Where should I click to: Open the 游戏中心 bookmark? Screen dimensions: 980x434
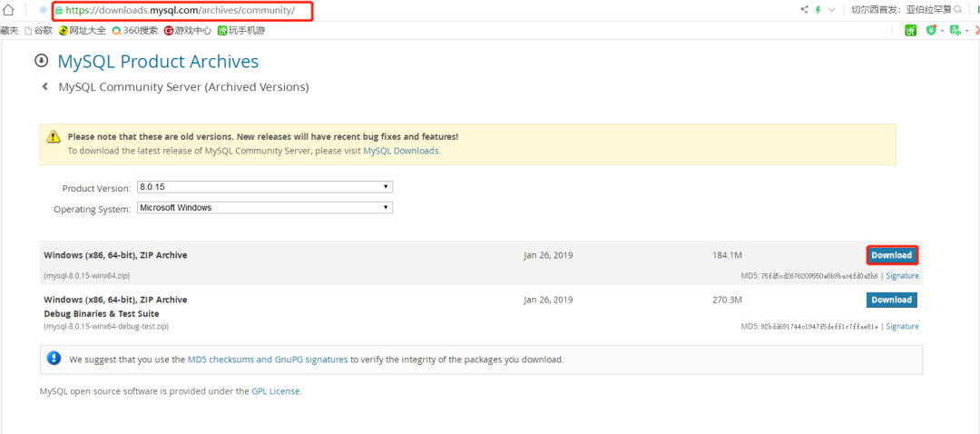188,30
